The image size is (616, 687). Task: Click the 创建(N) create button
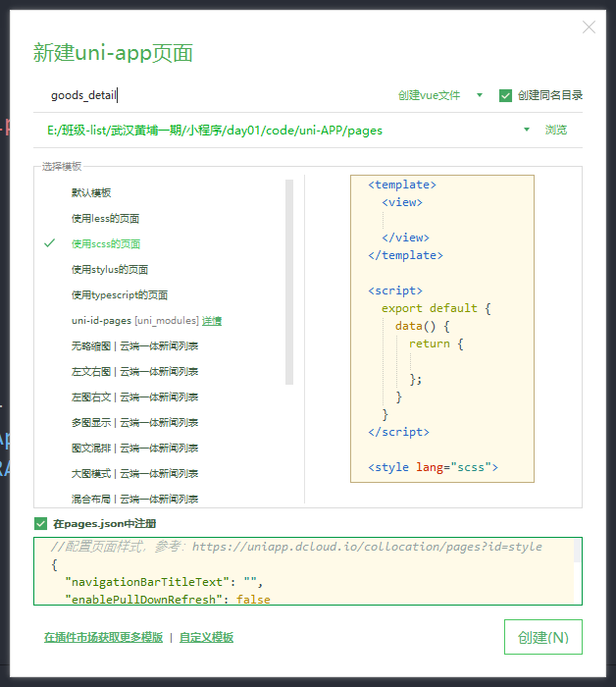tap(542, 637)
